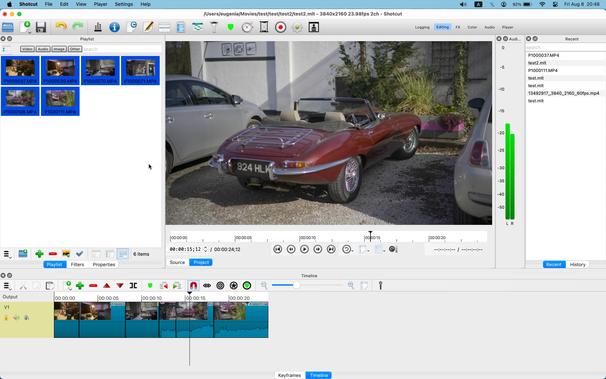Switch to the Filters tab
Screen dimensions: 606x379
[77, 265]
